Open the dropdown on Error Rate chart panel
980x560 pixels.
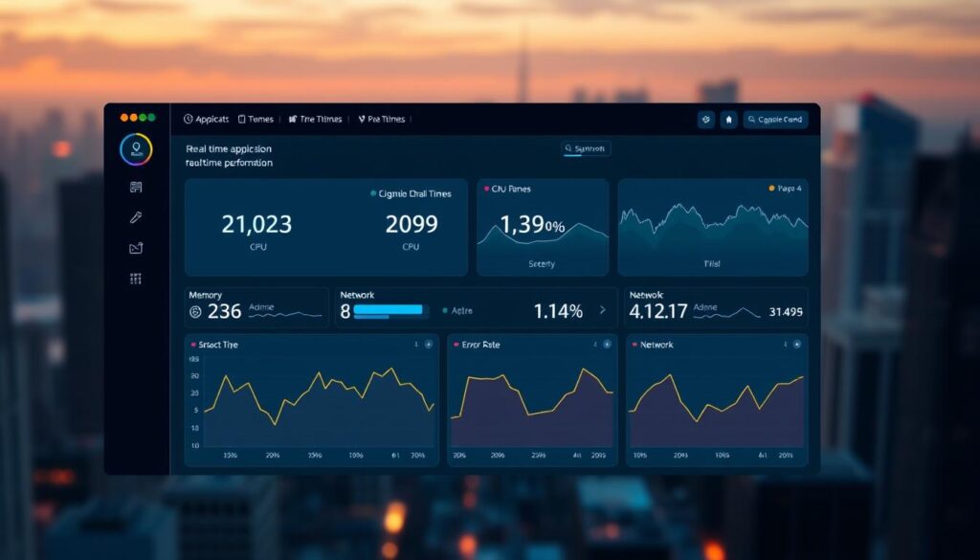605,345
